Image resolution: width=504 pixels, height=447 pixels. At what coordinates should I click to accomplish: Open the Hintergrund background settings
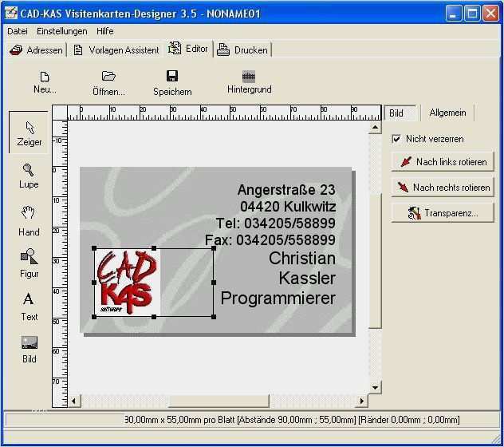pos(249,82)
